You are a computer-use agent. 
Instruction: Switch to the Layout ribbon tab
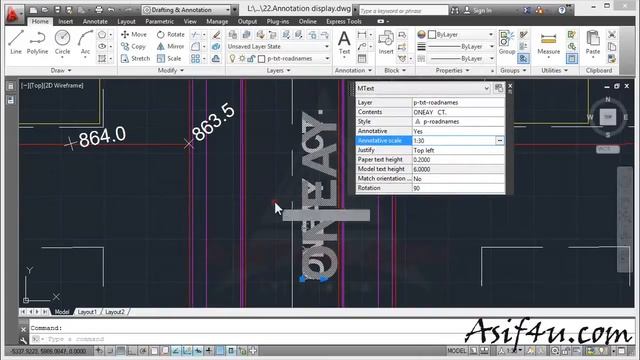pos(126,21)
